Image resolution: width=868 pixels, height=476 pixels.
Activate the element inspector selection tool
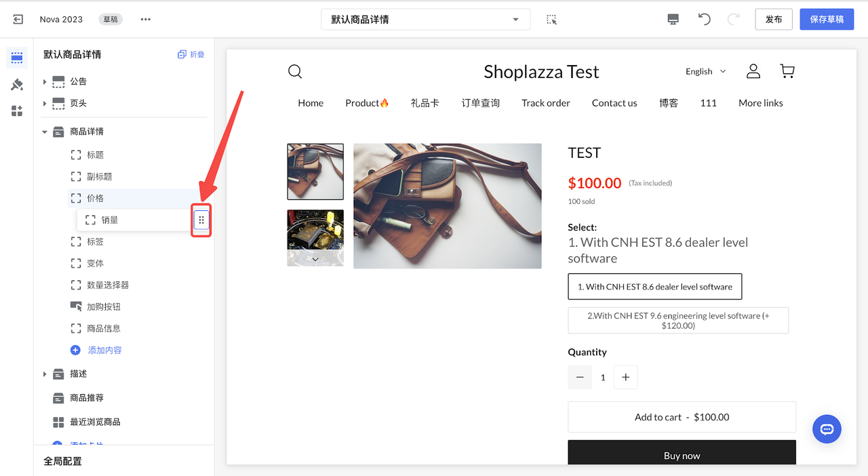(551, 20)
